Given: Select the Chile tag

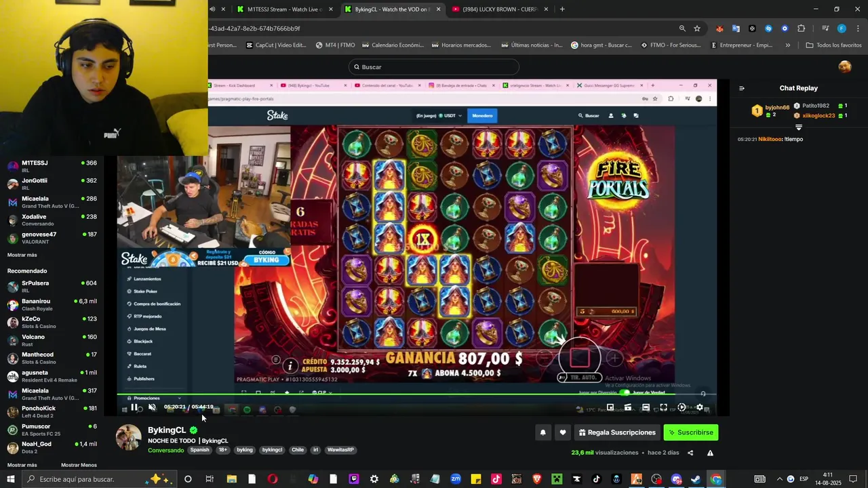Looking at the screenshot, I should pos(298,450).
